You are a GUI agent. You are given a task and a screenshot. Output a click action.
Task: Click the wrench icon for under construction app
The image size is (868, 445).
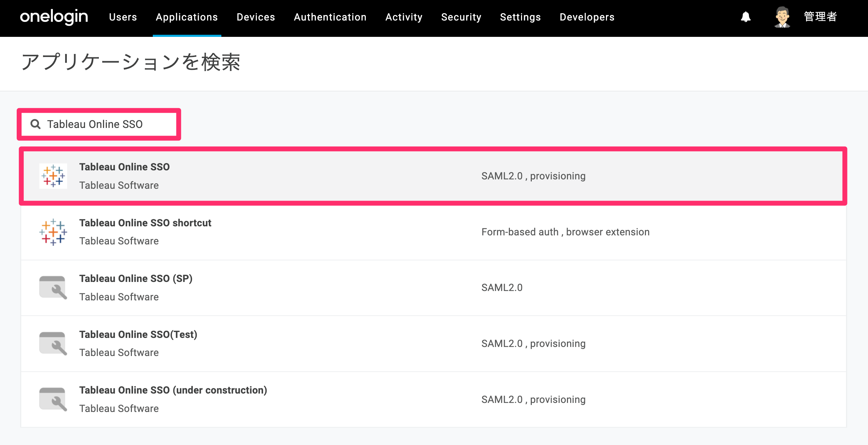coord(53,399)
